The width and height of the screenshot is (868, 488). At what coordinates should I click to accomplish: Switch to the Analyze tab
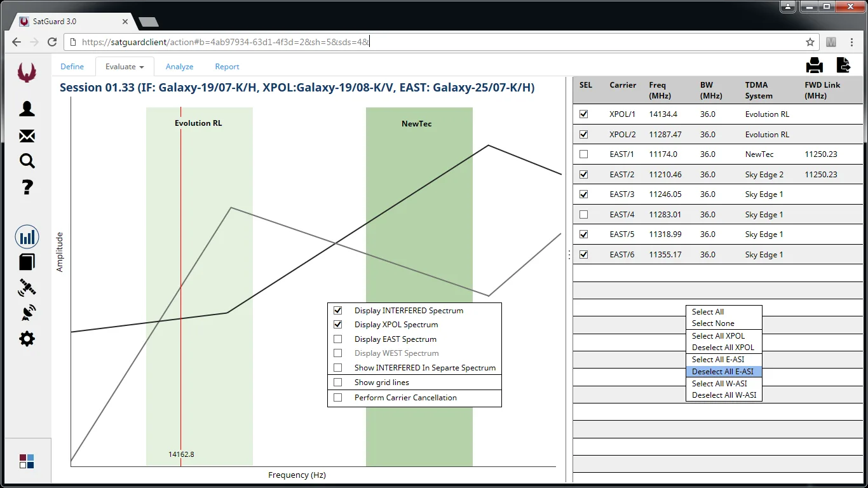point(179,67)
